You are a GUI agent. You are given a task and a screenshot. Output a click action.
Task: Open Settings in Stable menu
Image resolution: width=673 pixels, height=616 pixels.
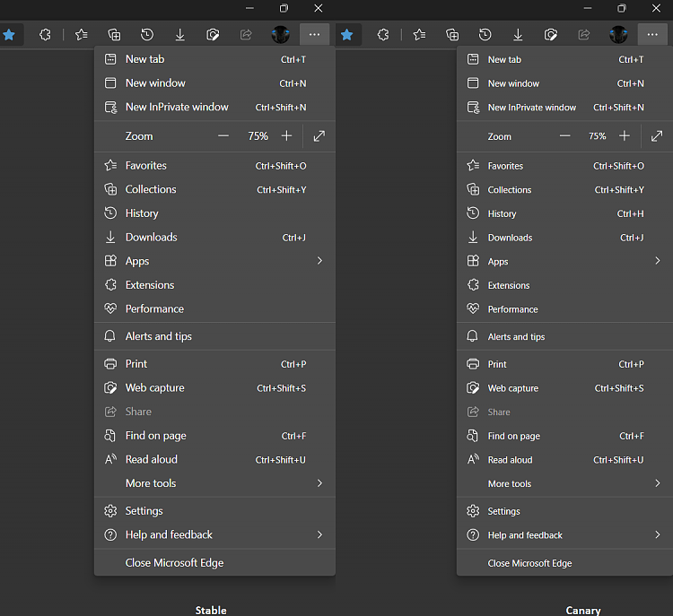pyautogui.click(x=214, y=511)
